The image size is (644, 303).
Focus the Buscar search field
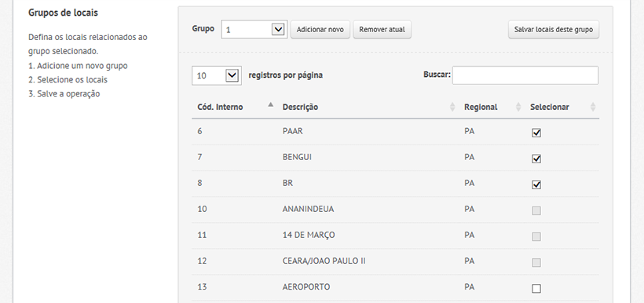coord(525,75)
